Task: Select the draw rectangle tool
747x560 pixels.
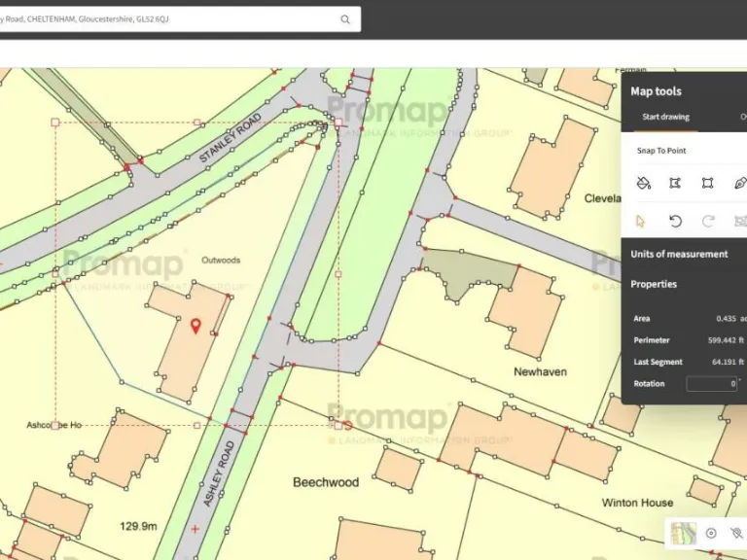Action: point(707,183)
